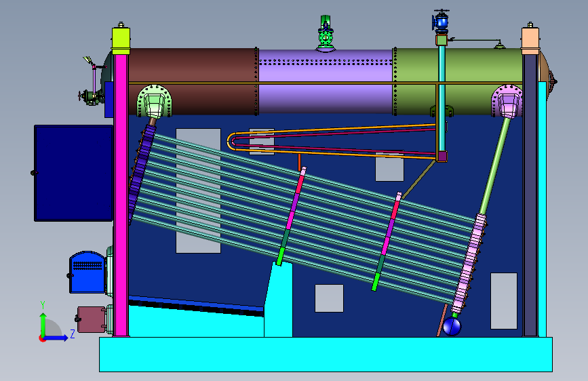Select the cyan base plate
This screenshot has height=381, width=588.
326,355
